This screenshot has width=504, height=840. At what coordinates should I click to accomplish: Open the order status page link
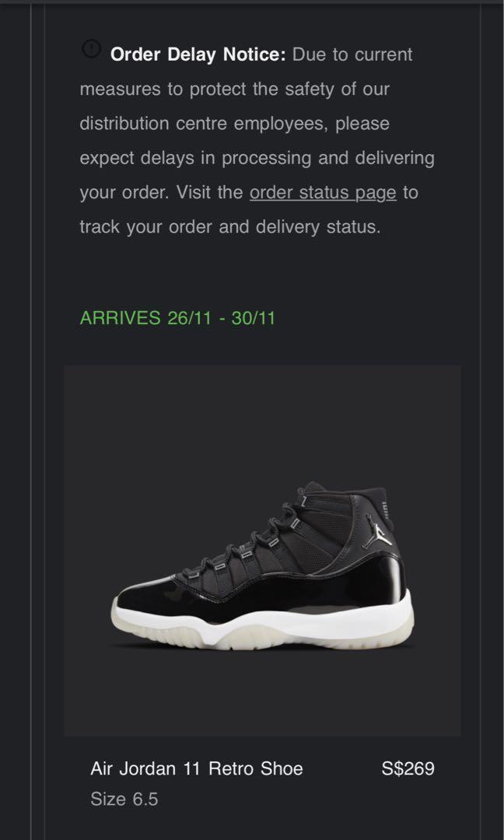pyautogui.click(x=323, y=192)
